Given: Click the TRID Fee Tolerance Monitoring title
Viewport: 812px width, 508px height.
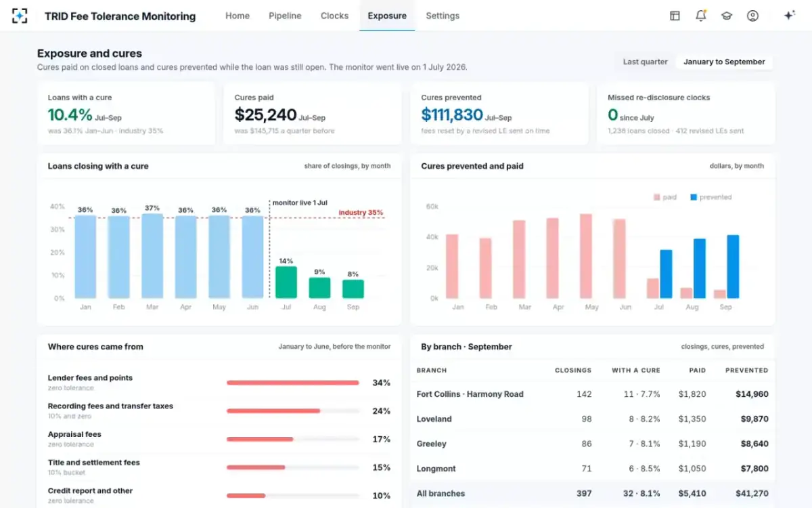Looking at the screenshot, I should 120,16.
